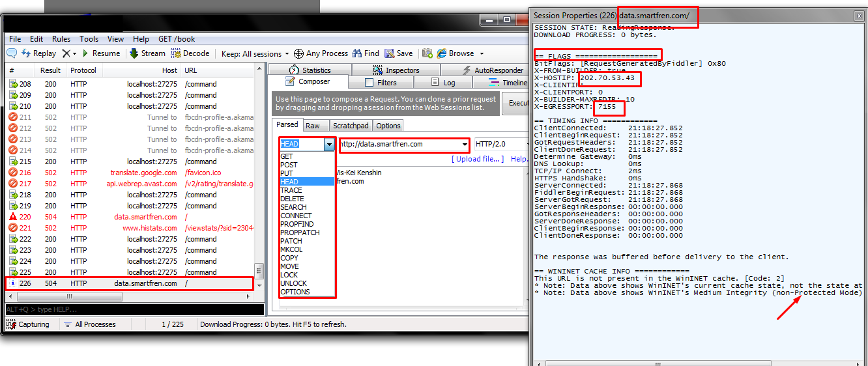This screenshot has width=868, height=366.
Task: Click the green arrow icon of session 208
Action: tap(12, 84)
